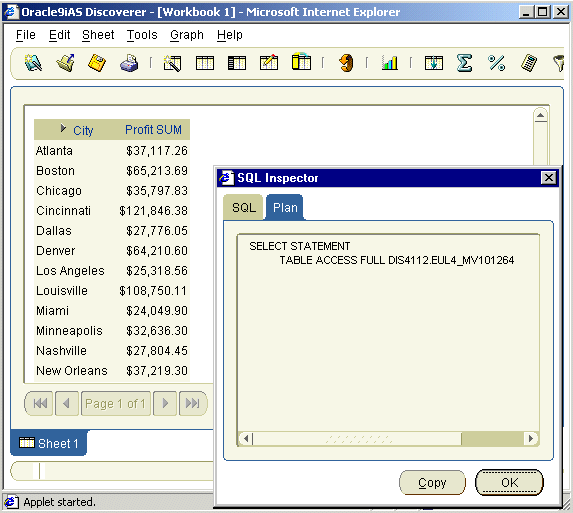The height and width of the screenshot is (513, 573).
Task: Click the Percentages icon
Action: point(497,63)
